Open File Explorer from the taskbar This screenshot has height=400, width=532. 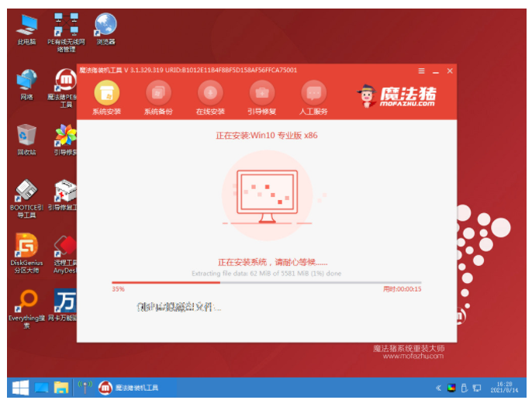coord(61,388)
